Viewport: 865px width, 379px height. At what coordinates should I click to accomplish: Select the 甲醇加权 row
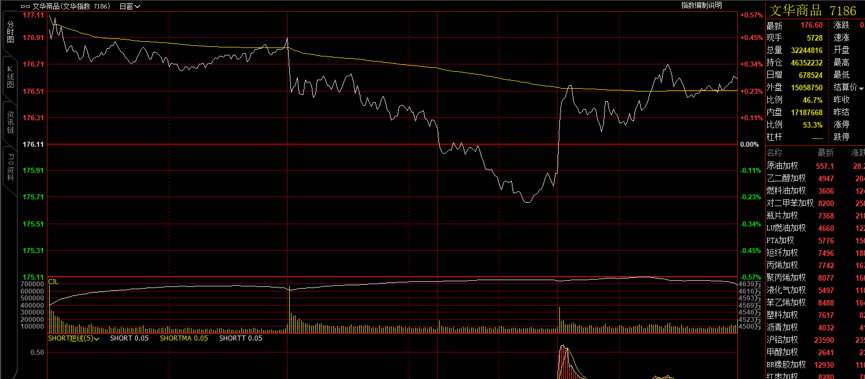coord(815,352)
